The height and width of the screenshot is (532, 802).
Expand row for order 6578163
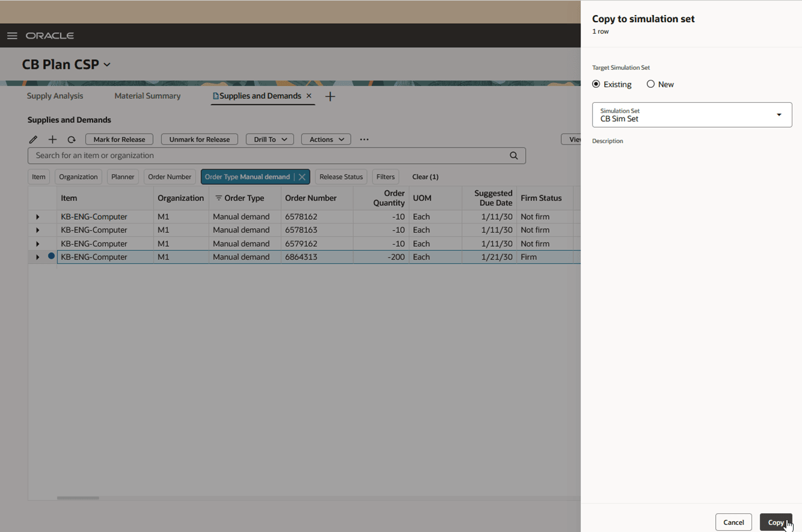(x=37, y=230)
